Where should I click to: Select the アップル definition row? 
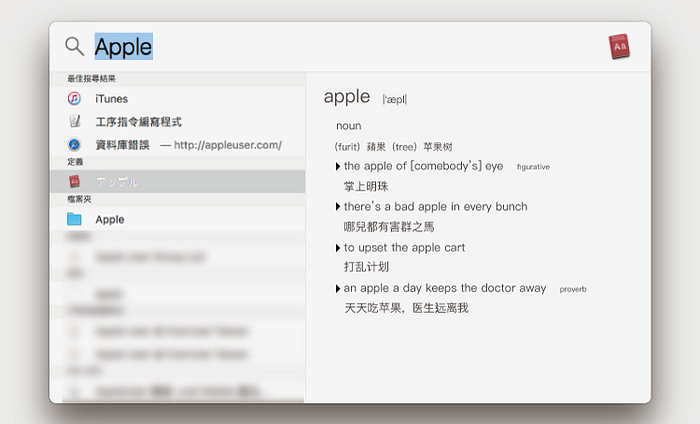click(178, 181)
